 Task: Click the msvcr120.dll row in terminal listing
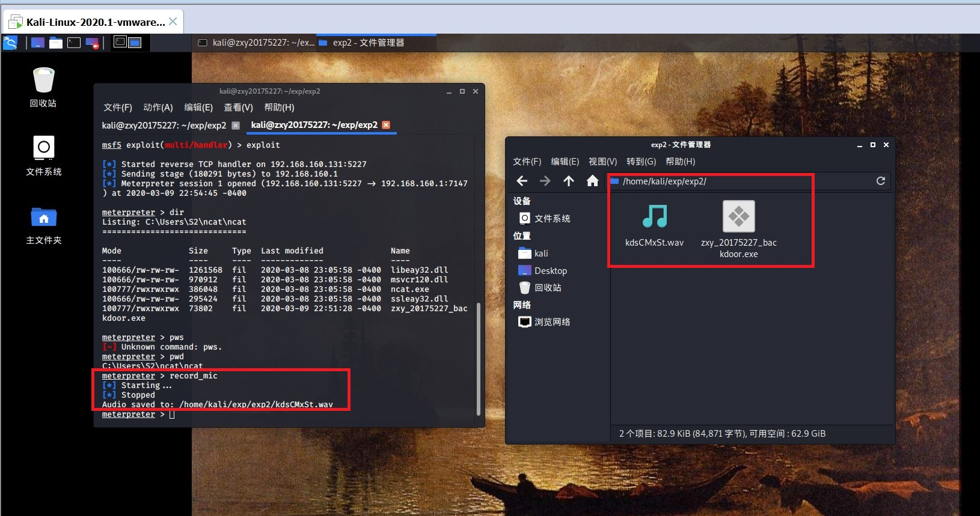click(x=275, y=279)
